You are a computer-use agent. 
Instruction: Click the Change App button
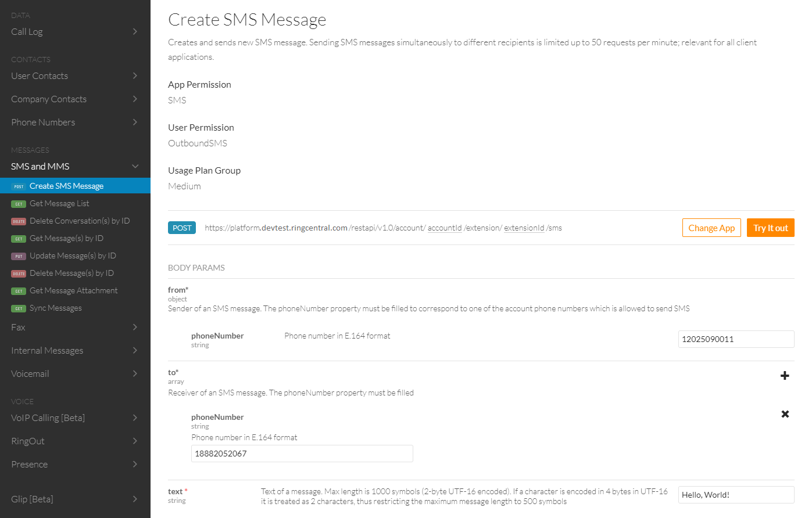(x=711, y=228)
